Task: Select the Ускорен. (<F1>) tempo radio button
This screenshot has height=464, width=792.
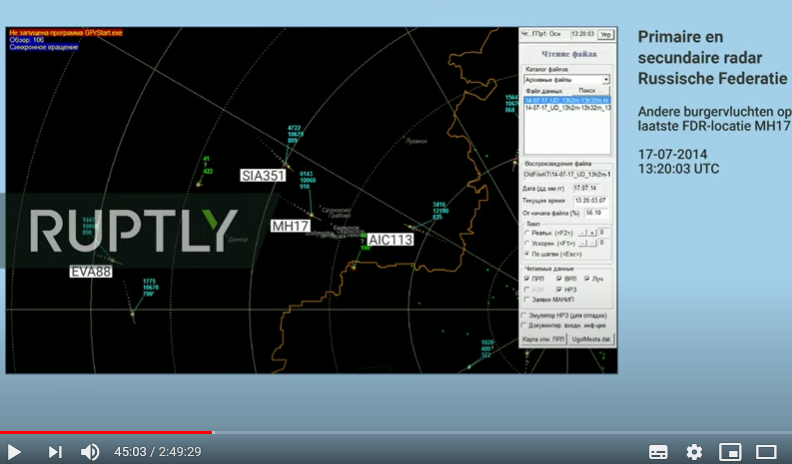Action: point(527,243)
